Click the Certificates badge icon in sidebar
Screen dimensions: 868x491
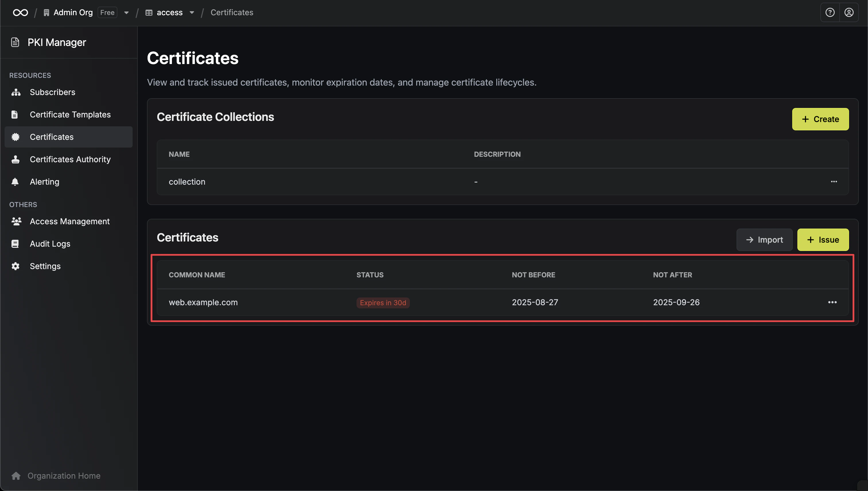(x=15, y=137)
